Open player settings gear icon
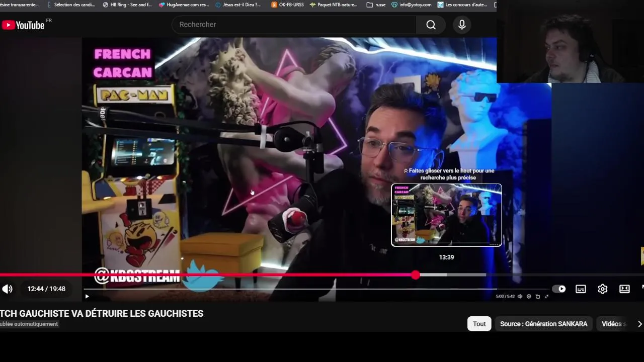 (602, 289)
